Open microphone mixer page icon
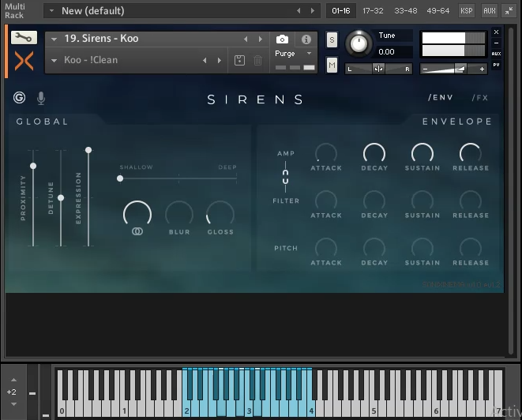Image resolution: width=522 pixels, height=420 pixels. pyautogui.click(x=41, y=98)
